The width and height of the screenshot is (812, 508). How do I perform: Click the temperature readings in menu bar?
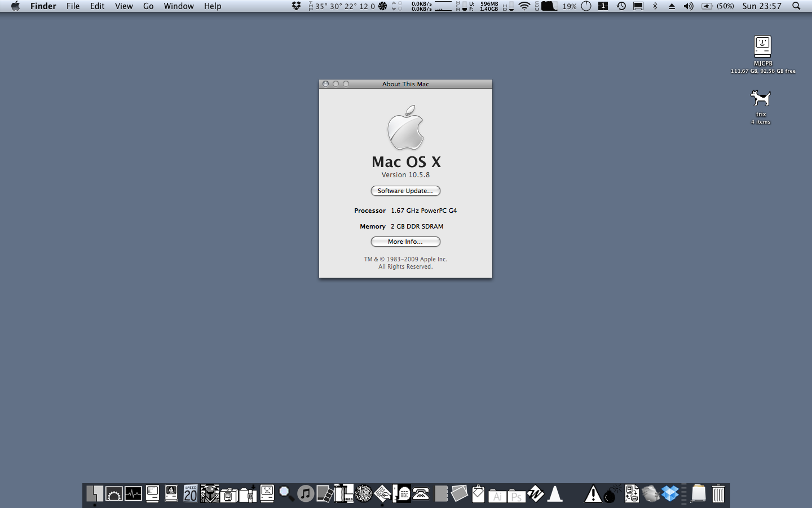click(x=341, y=6)
